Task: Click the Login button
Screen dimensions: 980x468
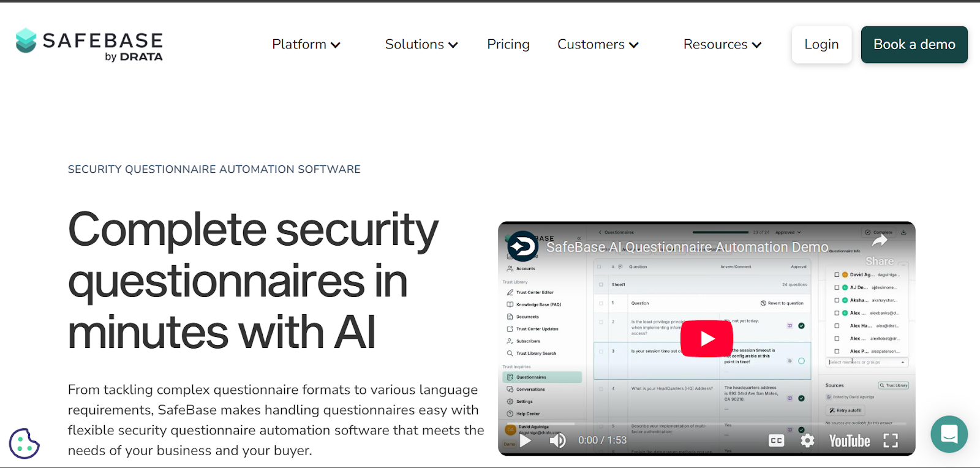Action: [821, 44]
